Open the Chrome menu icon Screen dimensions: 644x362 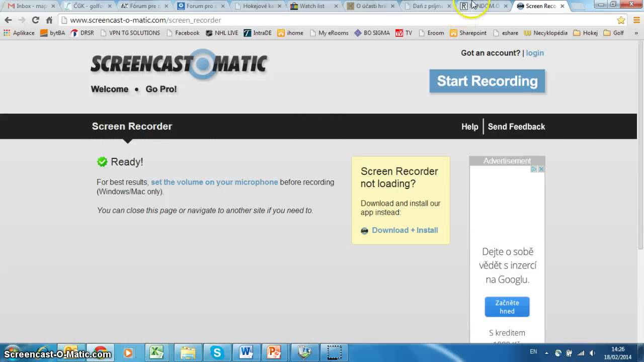pos(636,20)
